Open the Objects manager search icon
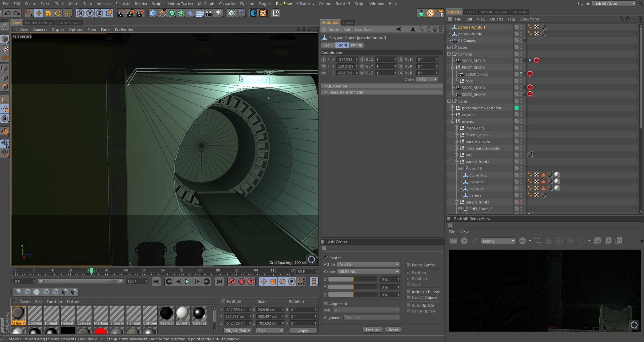 click(x=622, y=19)
